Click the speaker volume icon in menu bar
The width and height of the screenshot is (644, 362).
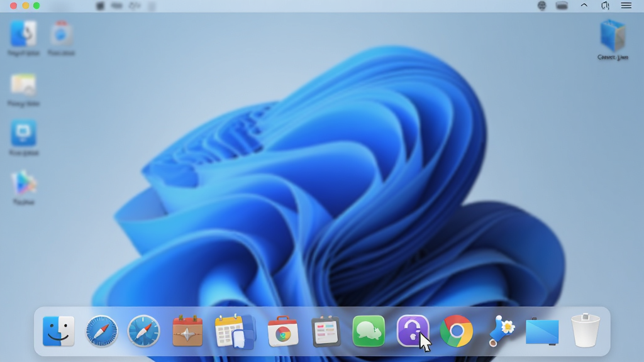[605, 6]
